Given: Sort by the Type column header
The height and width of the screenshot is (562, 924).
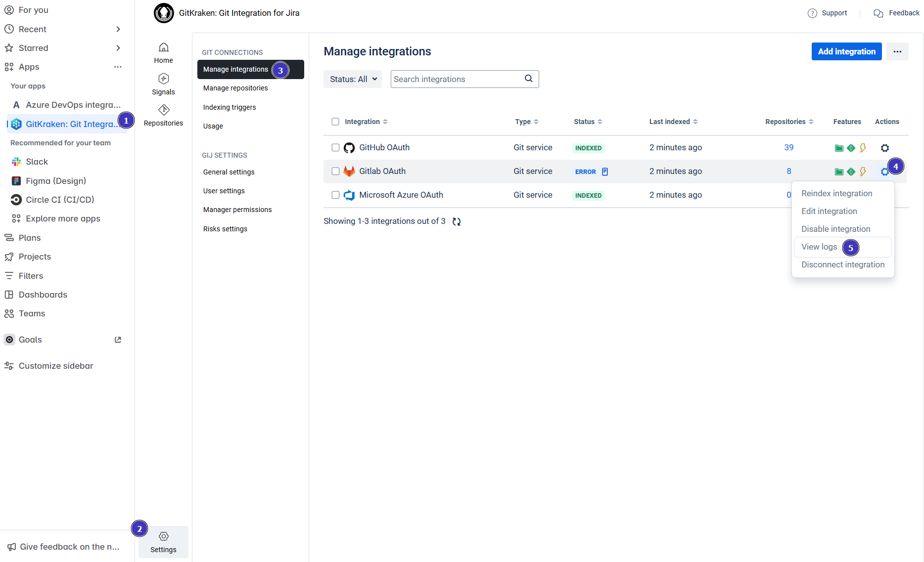Looking at the screenshot, I should (x=526, y=122).
